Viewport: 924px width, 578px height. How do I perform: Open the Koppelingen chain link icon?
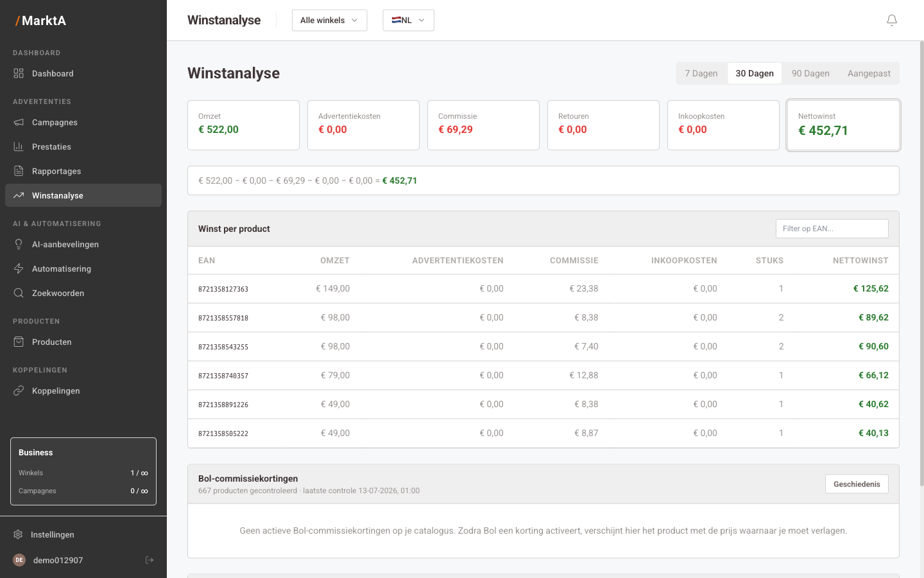19,390
